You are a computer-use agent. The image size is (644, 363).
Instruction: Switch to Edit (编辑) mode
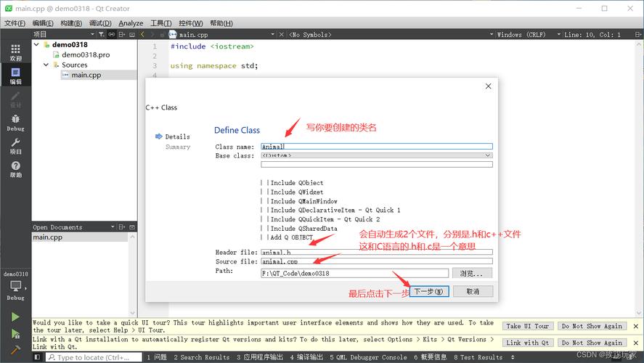(15, 76)
